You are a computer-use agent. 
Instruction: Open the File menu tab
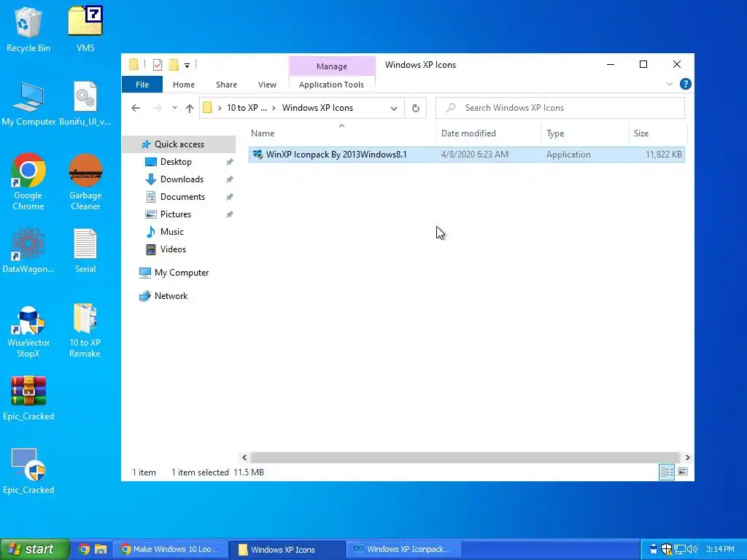pos(142,85)
